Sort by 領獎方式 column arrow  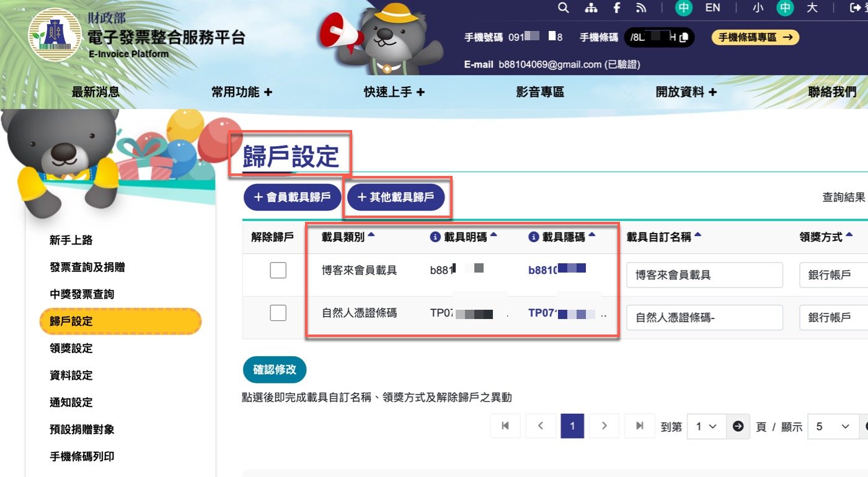849,235
